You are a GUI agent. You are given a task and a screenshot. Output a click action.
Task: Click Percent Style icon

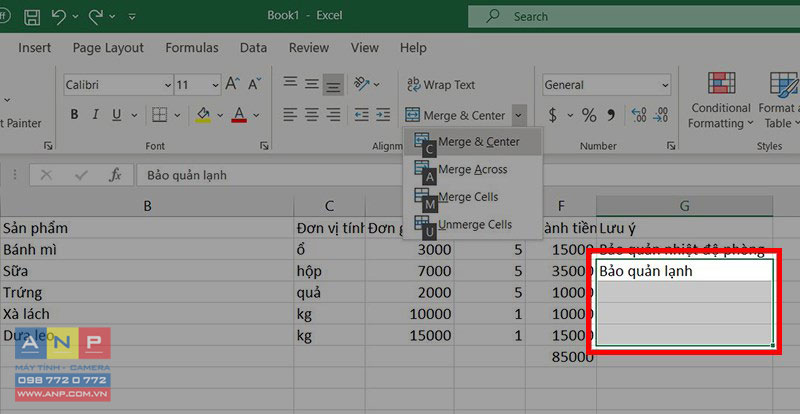pyautogui.click(x=589, y=115)
